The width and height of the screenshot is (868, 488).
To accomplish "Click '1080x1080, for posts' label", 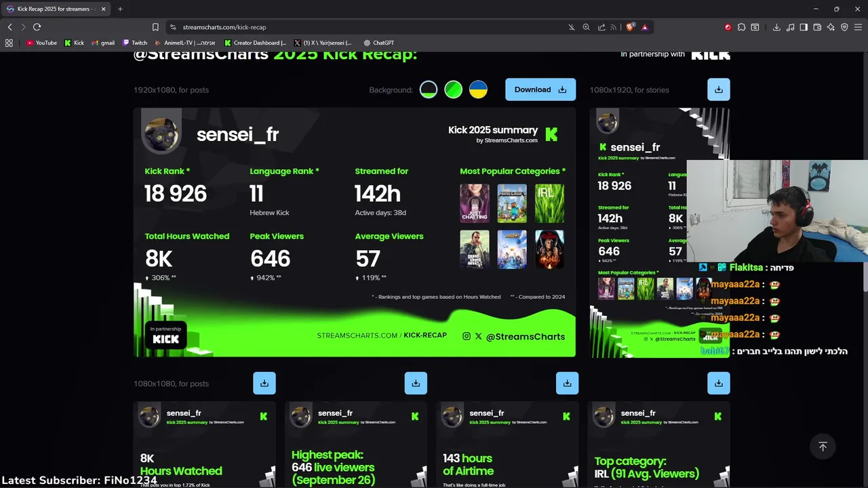I will pyautogui.click(x=171, y=384).
